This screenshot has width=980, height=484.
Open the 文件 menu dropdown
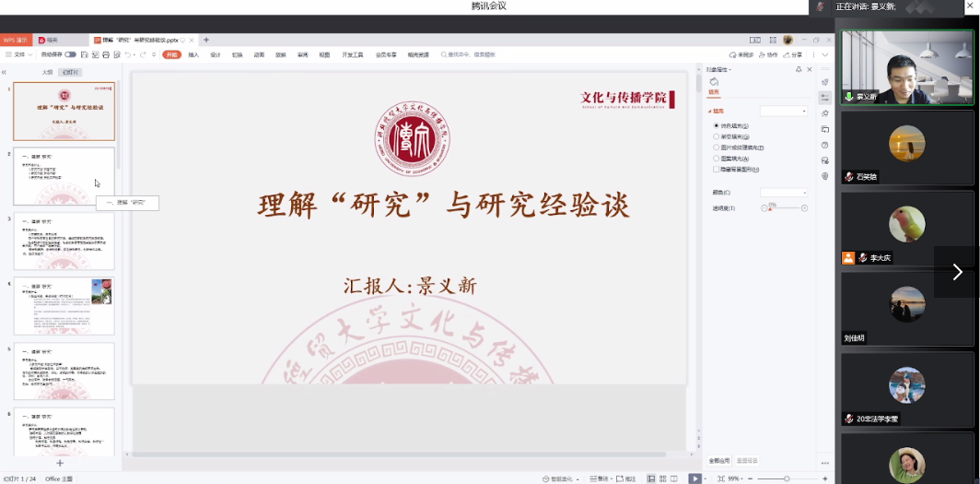(20, 54)
